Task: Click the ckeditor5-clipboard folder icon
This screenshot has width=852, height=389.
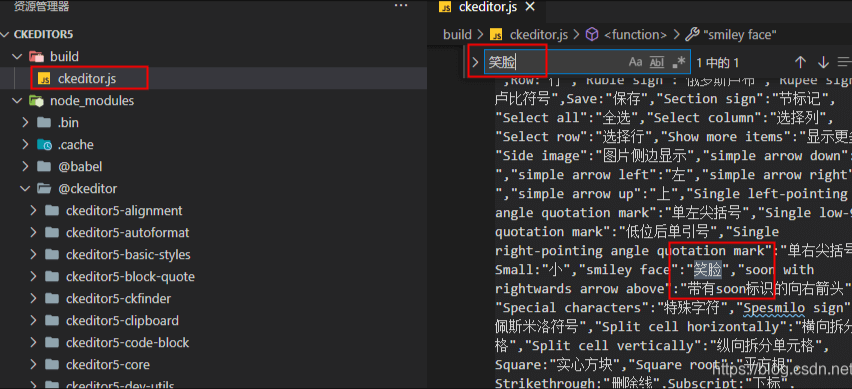Action: 52,321
